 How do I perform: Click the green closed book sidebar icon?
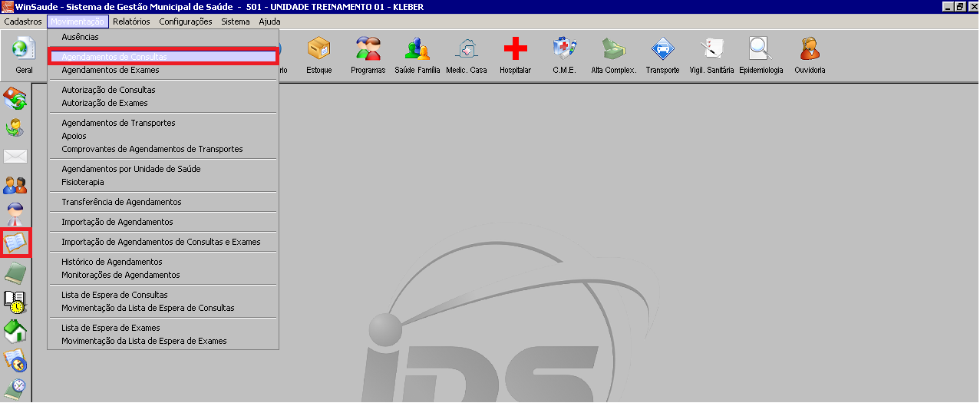pos(15,273)
